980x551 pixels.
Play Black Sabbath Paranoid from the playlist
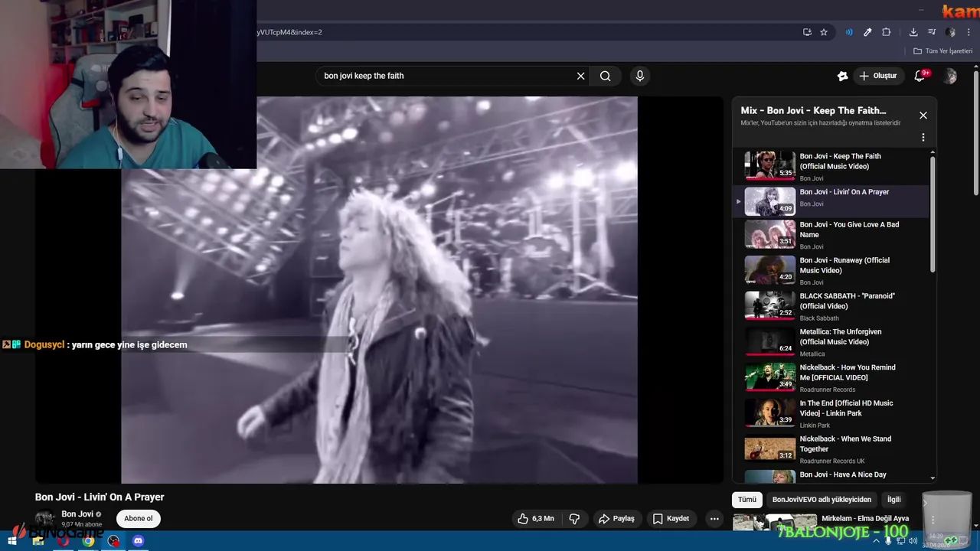point(831,306)
